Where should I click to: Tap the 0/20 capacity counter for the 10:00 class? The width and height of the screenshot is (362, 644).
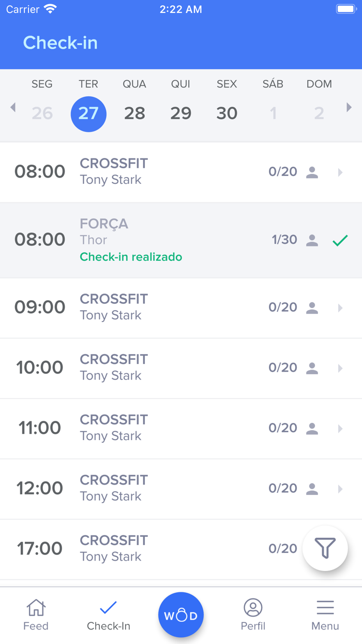point(283,368)
